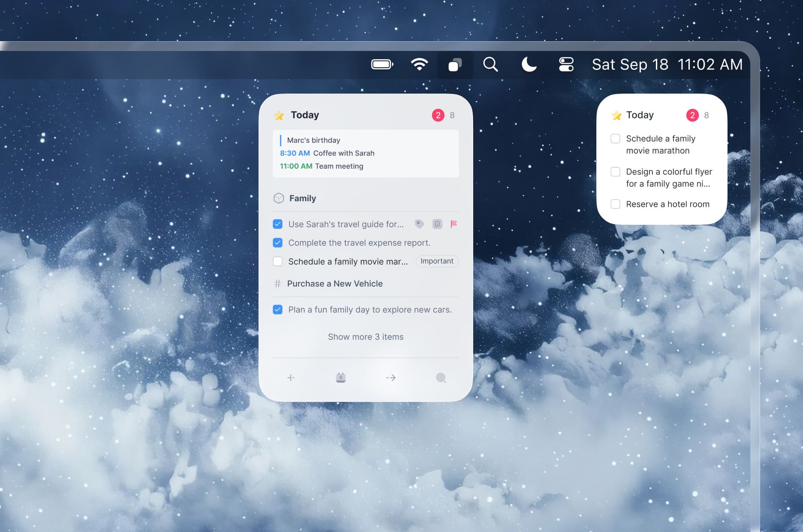This screenshot has width=803, height=532.
Task: Open the 11:00 AM Team meeting event
Action: tap(322, 166)
